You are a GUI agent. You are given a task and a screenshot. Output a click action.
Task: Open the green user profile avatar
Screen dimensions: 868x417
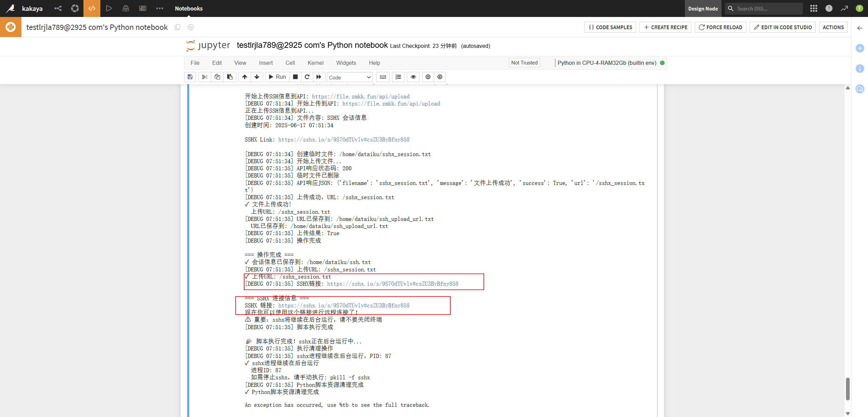point(860,8)
